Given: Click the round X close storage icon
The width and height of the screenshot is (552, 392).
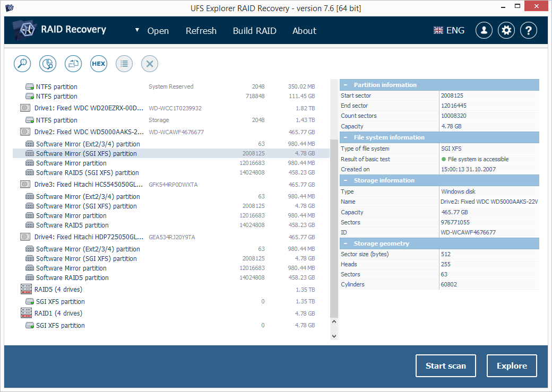Looking at the screenshot, I should [150, 64].
